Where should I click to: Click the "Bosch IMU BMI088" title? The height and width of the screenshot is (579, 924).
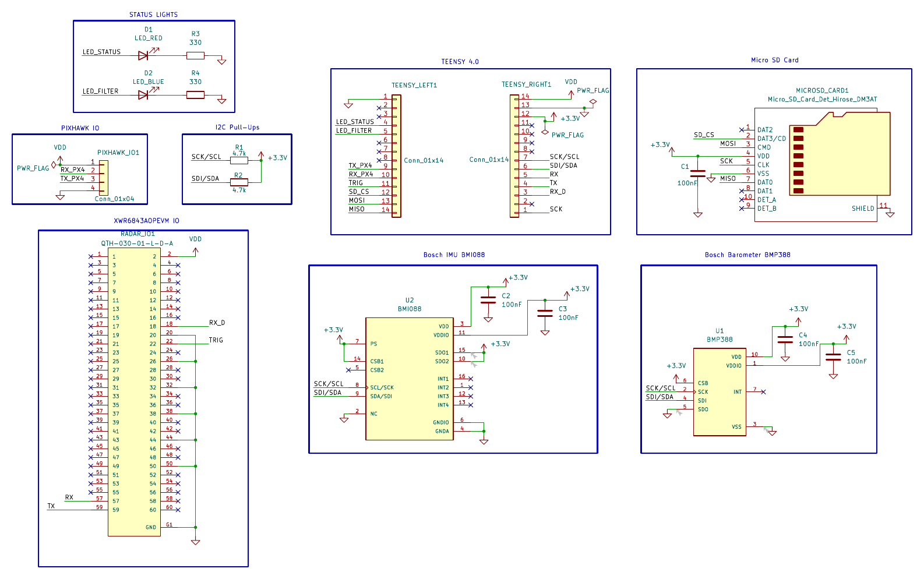point(454,255)
